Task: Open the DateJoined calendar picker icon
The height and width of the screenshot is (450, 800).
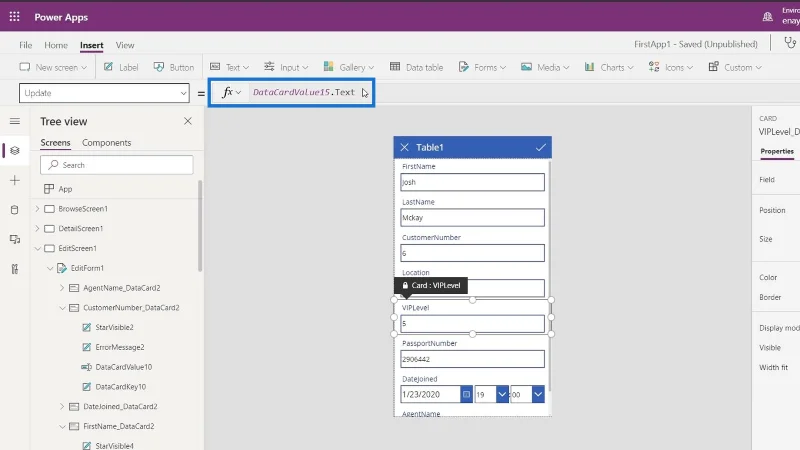Action: [x=466, y=394]
